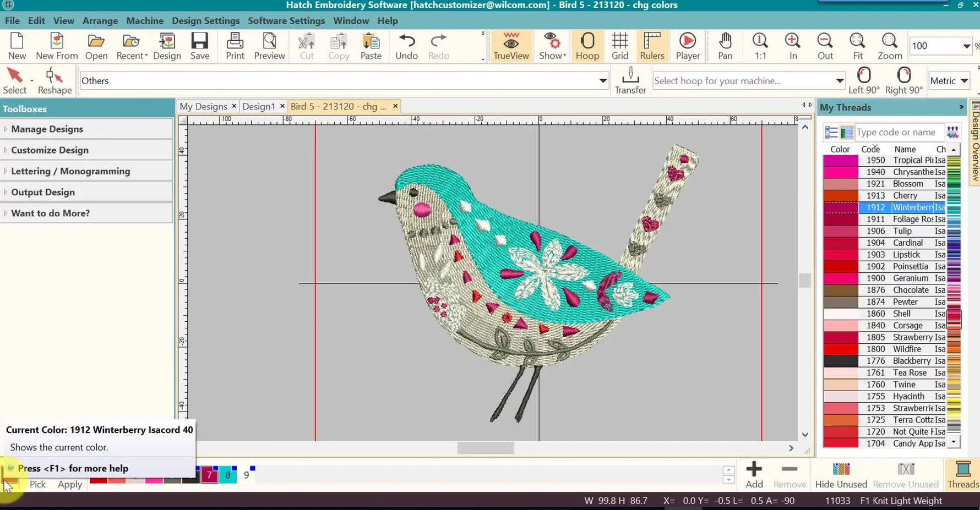Open zoom percentage dropdown
980x510 pixels.
pyautogui.click(x=966, y=46)
